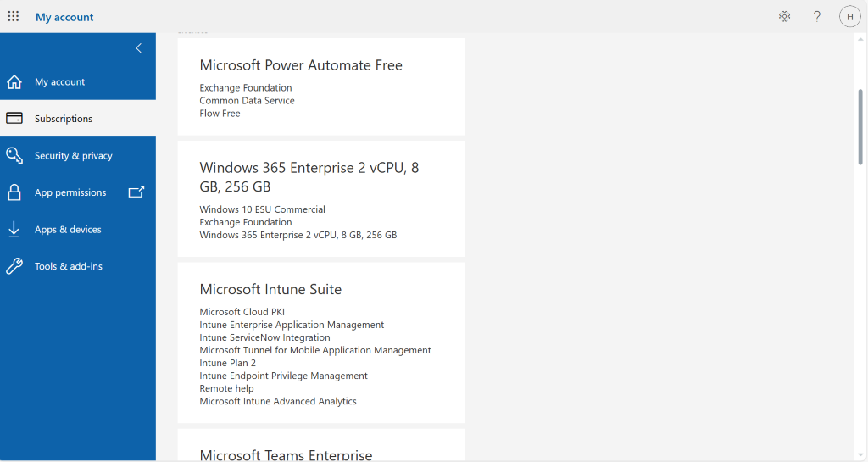Click Intune Plan 2 text
The image size is (868, 462).
click(227, 363)
